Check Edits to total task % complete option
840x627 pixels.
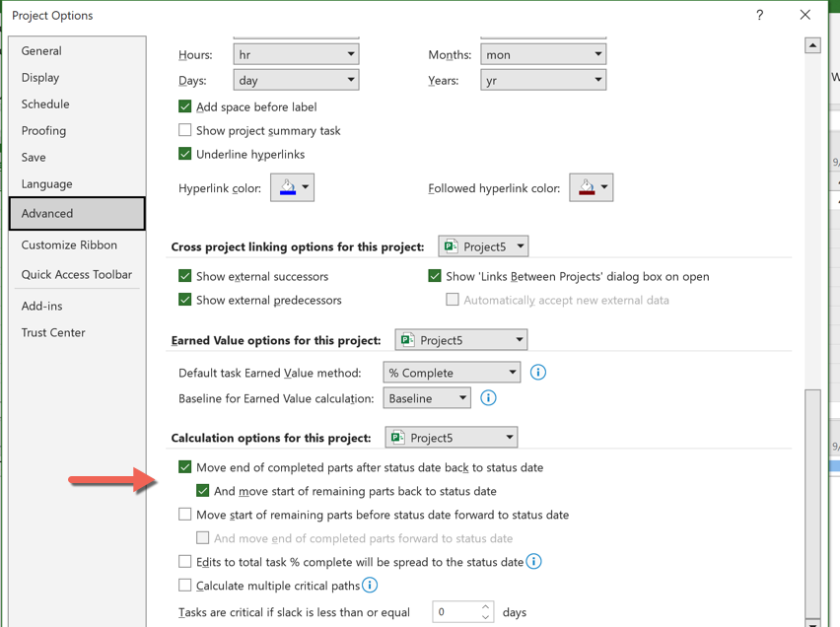(x=184, y=562)
